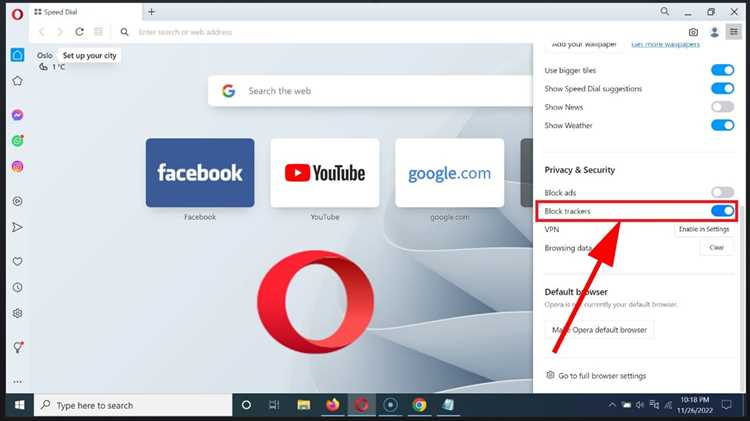
Task: Open the YouTube speed dial tile
Action: [325, 173]
